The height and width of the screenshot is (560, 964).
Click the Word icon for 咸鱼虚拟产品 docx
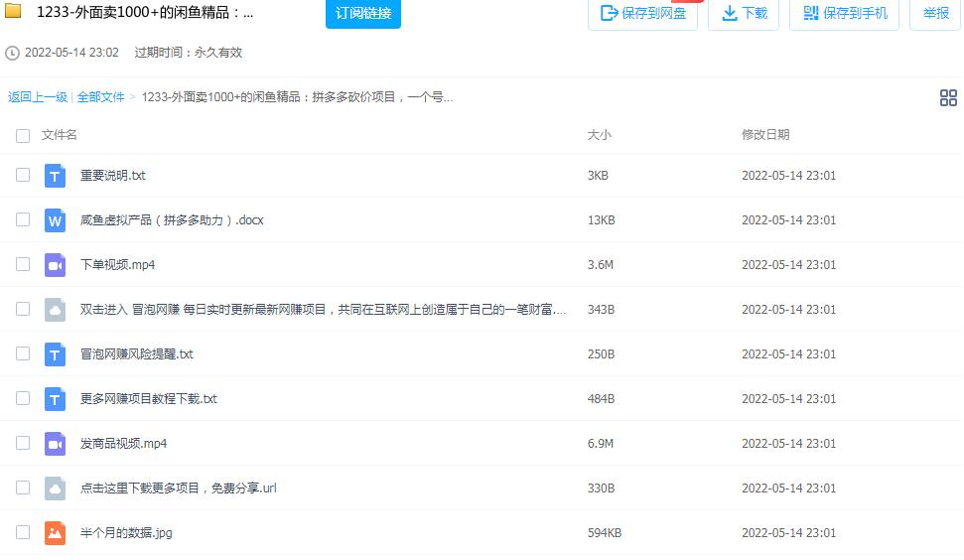[x=55, y=220]
